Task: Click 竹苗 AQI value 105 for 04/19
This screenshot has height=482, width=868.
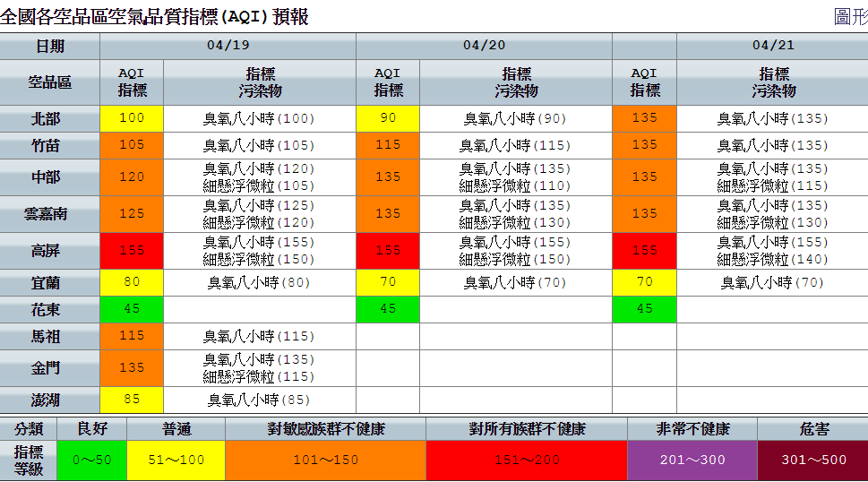Action: coord(132,145)
